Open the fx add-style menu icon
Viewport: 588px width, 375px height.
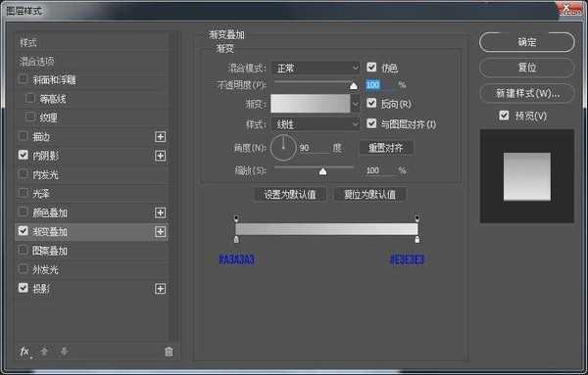coord(25,352)
